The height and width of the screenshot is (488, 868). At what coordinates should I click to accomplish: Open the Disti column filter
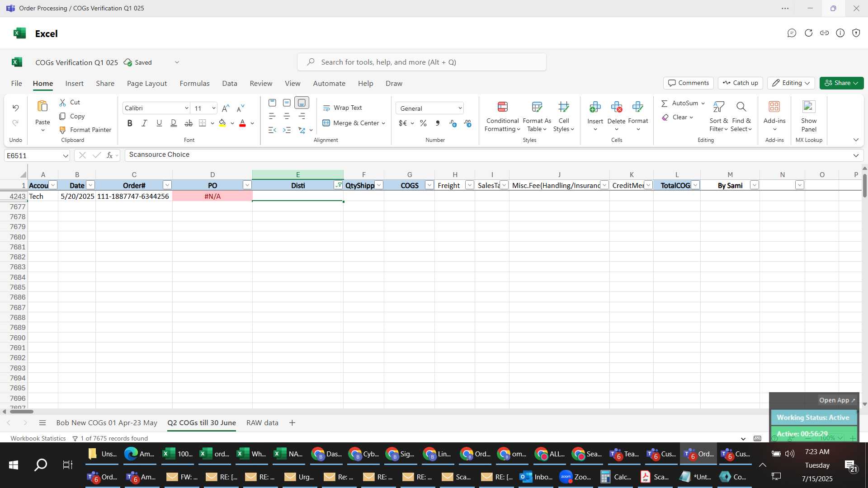pyautogui.click(x=338, y=185)
